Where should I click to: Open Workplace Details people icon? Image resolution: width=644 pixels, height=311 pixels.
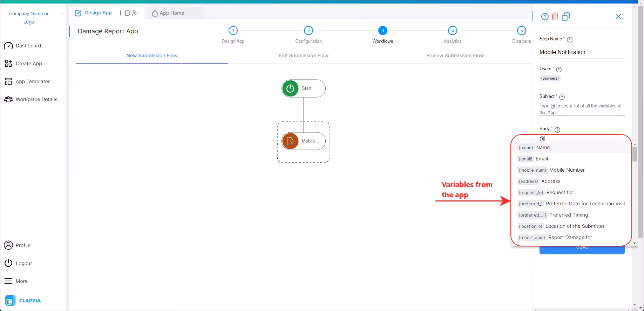[x=8, y=99]
